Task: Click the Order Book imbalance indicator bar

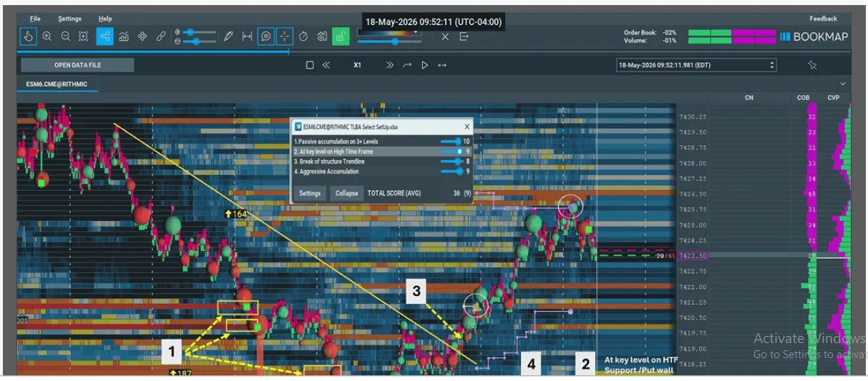Action: coord(731,33)
